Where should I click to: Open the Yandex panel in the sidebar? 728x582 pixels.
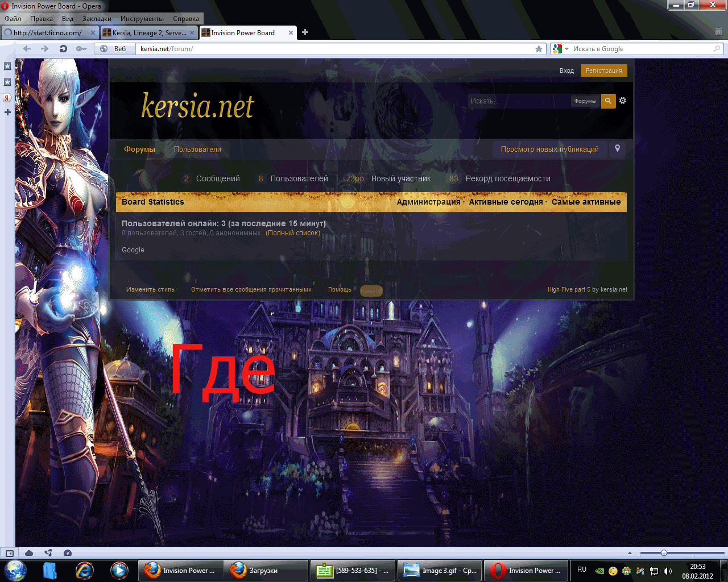(7, 98)
